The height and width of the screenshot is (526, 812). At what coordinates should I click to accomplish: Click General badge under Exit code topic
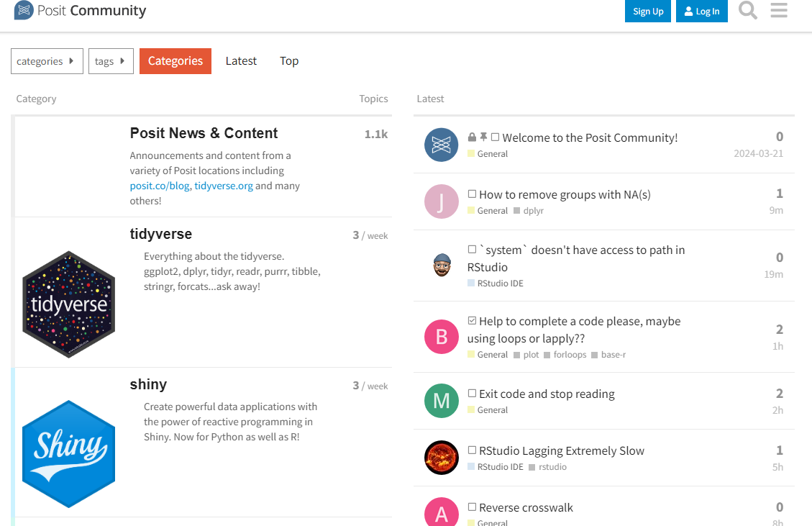click(x=488, y=410)
